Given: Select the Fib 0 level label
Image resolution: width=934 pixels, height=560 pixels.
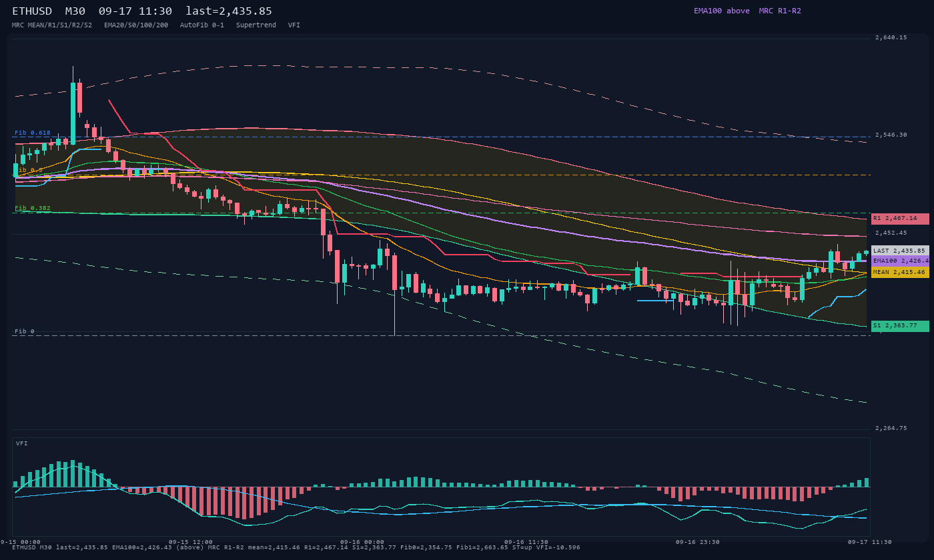Looking at the screenshot, I should pyautogui.click(x=25, y=331).
